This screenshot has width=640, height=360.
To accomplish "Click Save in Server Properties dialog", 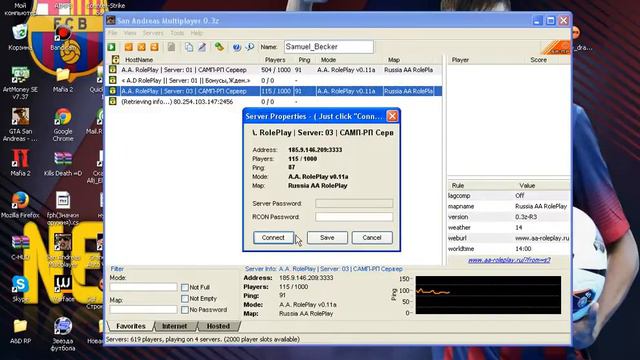I will coord(327,238).
